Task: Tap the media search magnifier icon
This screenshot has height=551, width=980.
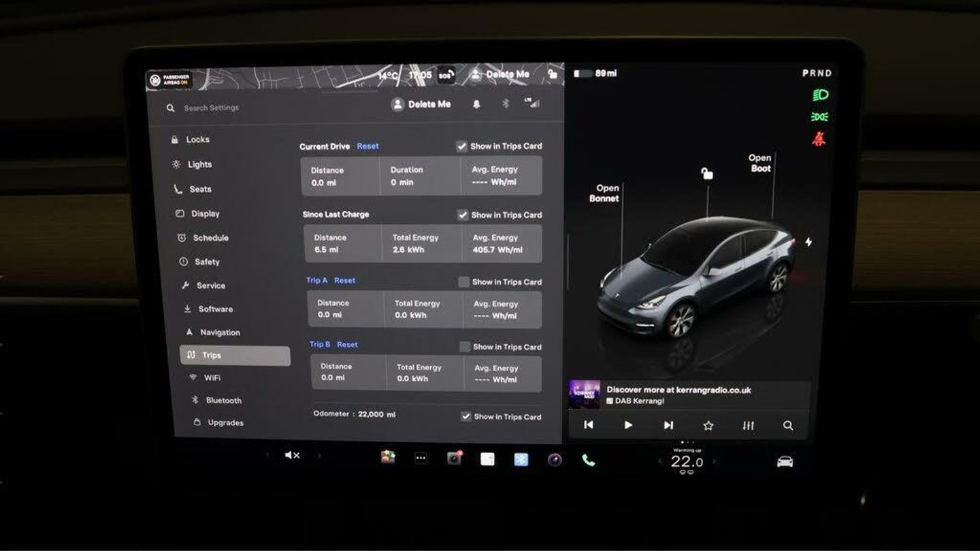Action: click(x=788, y=426)
